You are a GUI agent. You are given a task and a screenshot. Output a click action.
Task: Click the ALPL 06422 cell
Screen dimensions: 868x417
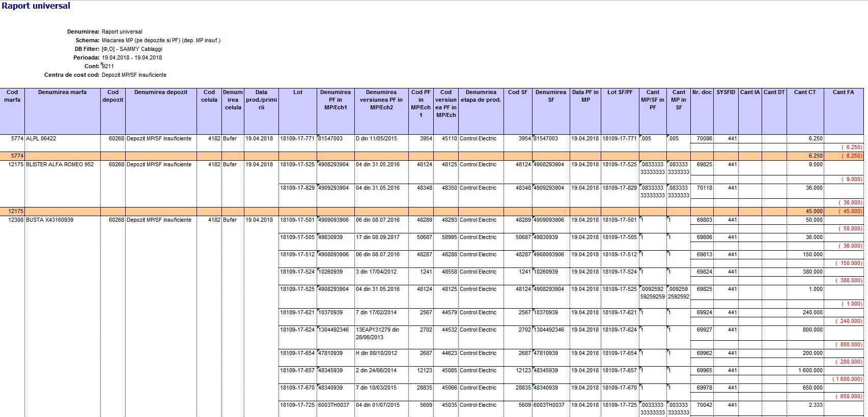tap(41, 138)
